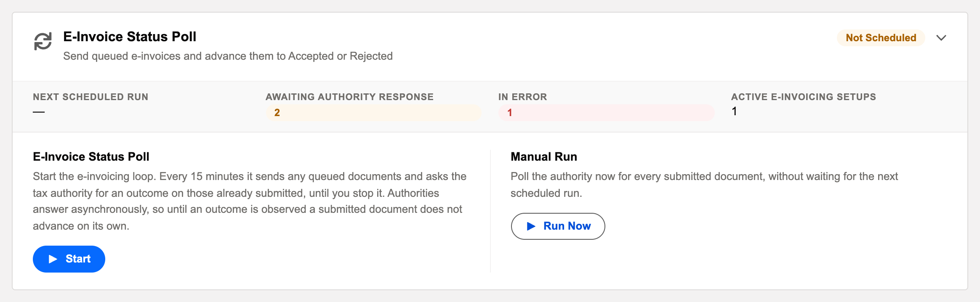Click the refresh sync icon beside the title
The height and width of the screenshot is (302, 980).
coord(43,41)
